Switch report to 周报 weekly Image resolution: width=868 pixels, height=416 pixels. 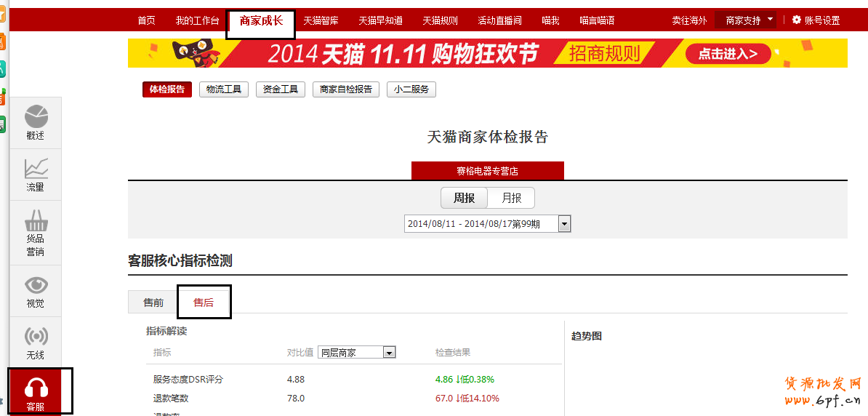point(464,198)
